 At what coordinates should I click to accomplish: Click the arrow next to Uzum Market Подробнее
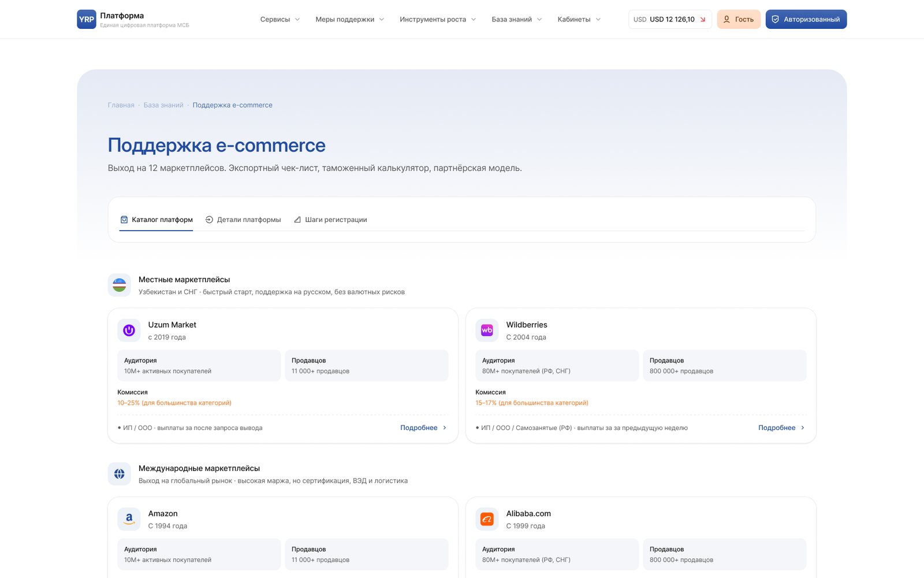(444, 428)
